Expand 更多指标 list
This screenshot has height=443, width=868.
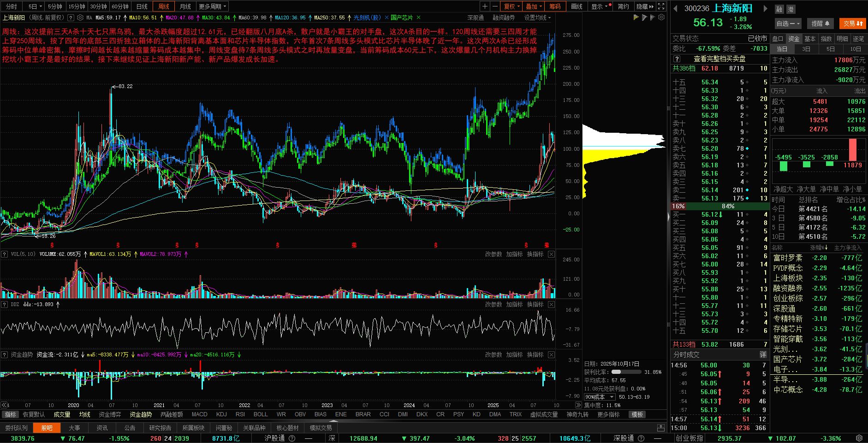point(608,414)
